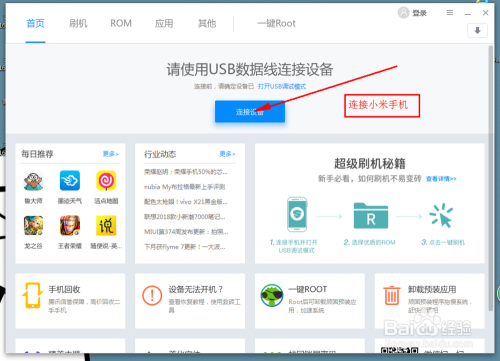Open the nubia My布拉格 news item
Screen dimensions: 500x361
184,187
